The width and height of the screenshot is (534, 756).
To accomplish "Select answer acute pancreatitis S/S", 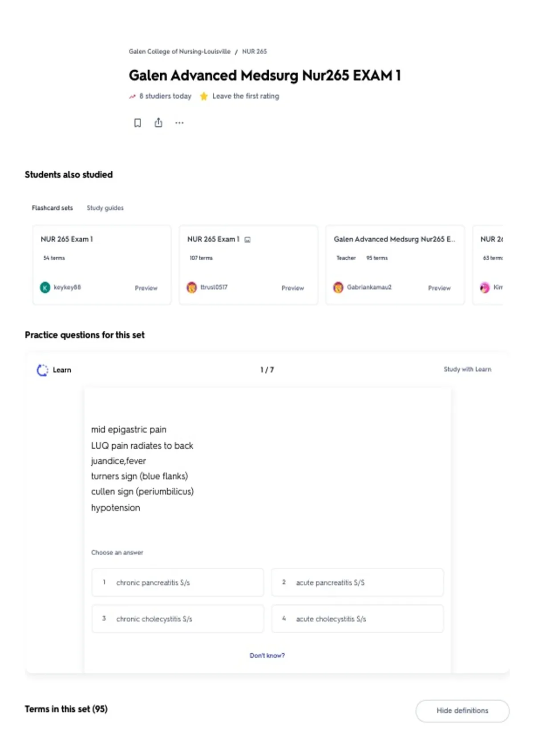I will 357,583.
